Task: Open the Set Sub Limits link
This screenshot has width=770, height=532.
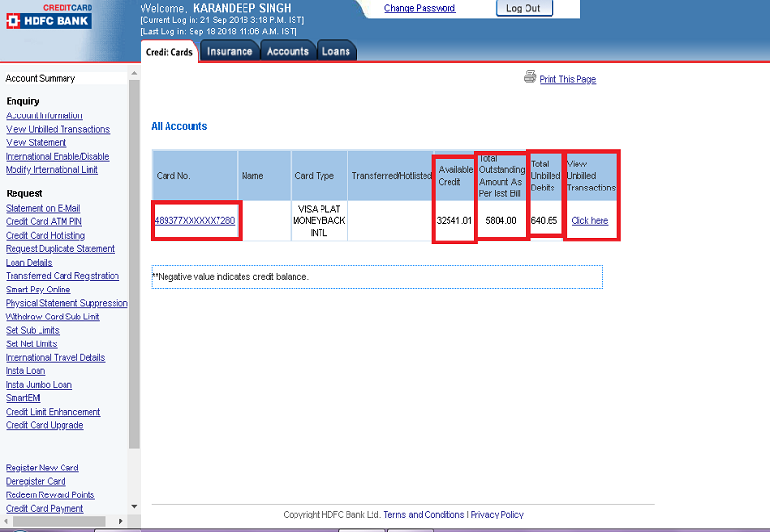Action: [x=33, y=330]
